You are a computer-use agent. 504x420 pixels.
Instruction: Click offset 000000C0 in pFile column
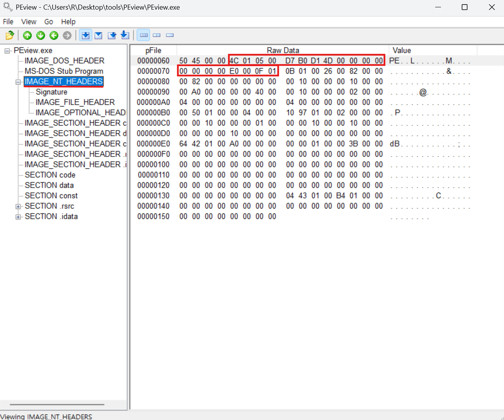(x=153, y=123)
